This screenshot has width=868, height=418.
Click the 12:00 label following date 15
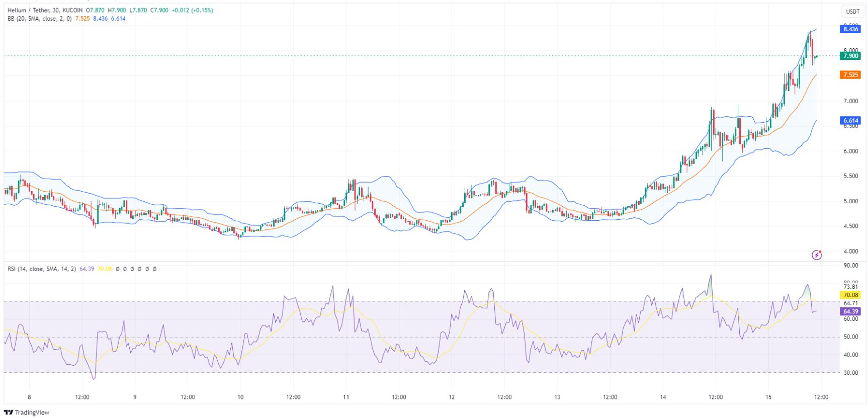(821, 397)
